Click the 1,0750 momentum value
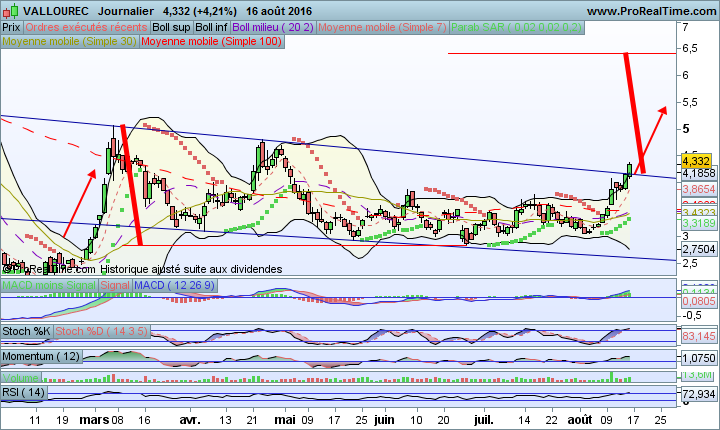The image size is (720, 430). tap(698, 358)
